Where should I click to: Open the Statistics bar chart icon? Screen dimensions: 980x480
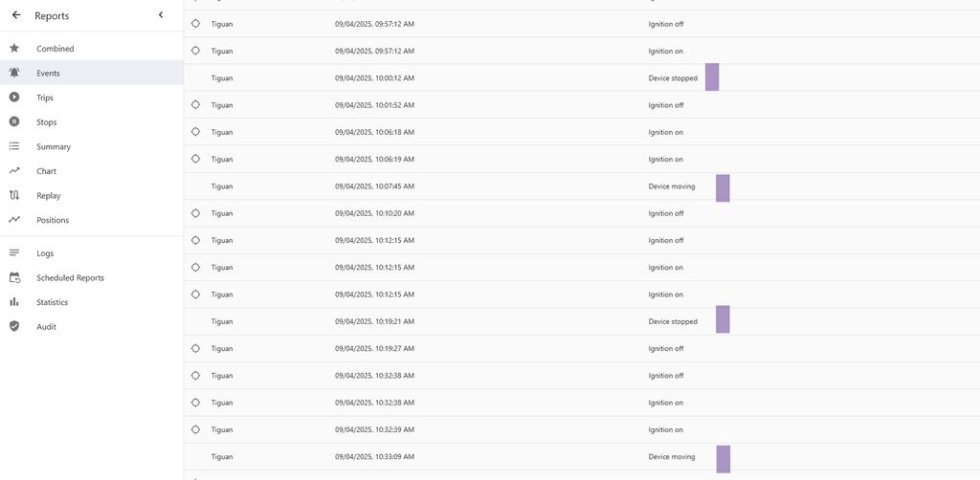point(14,302)
